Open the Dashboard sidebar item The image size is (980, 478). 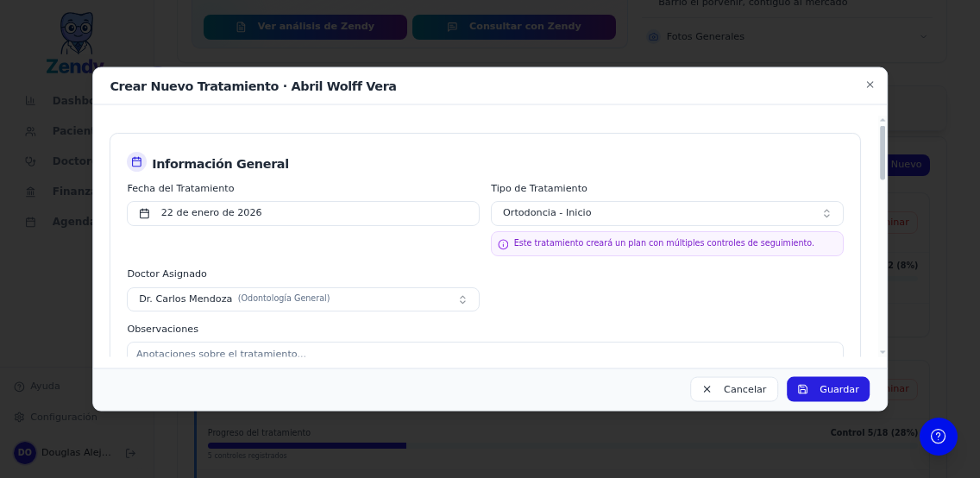60,101
